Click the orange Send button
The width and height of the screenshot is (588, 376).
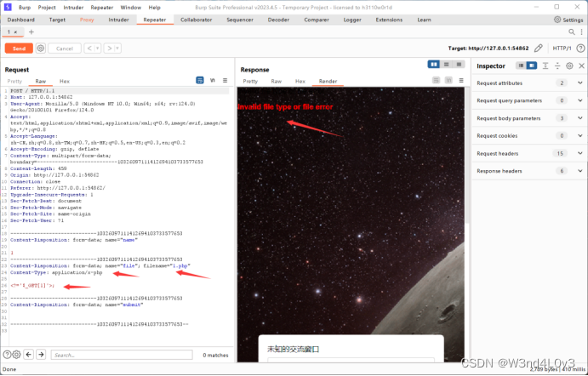(x=19, y=48)
